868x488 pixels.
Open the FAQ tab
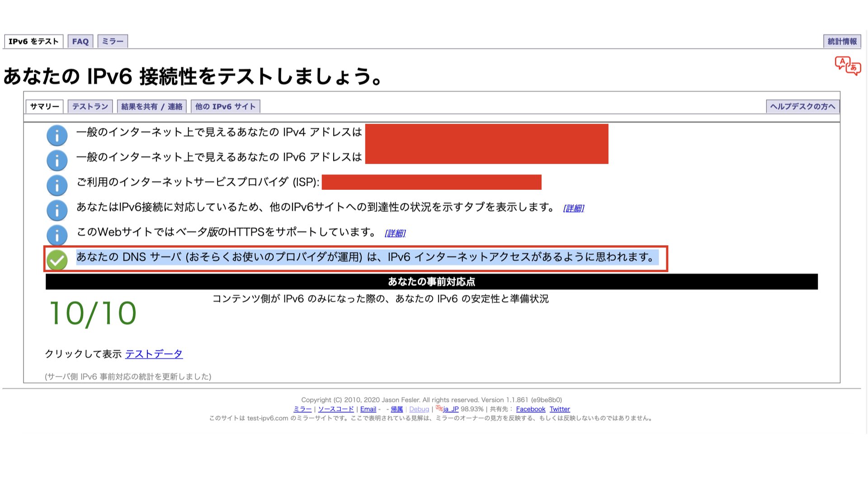80,41
